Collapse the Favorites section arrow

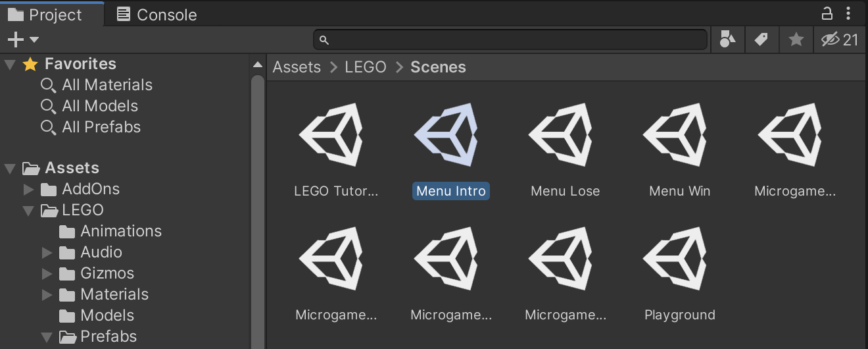(x=10, y=64)
